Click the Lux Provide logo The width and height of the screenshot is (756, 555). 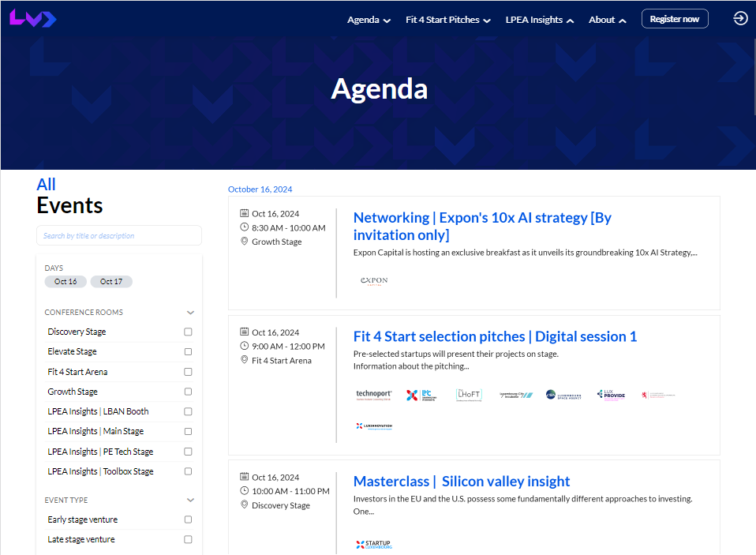tap(611, 395)
